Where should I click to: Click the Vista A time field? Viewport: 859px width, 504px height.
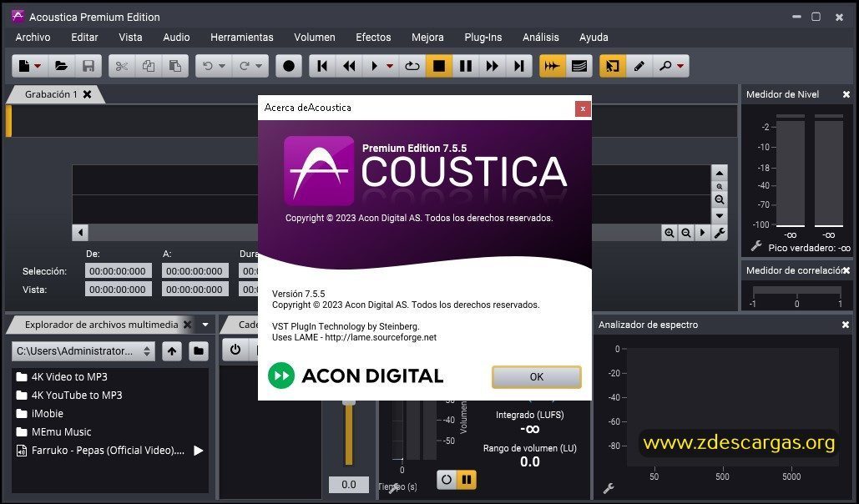(195, 290)
